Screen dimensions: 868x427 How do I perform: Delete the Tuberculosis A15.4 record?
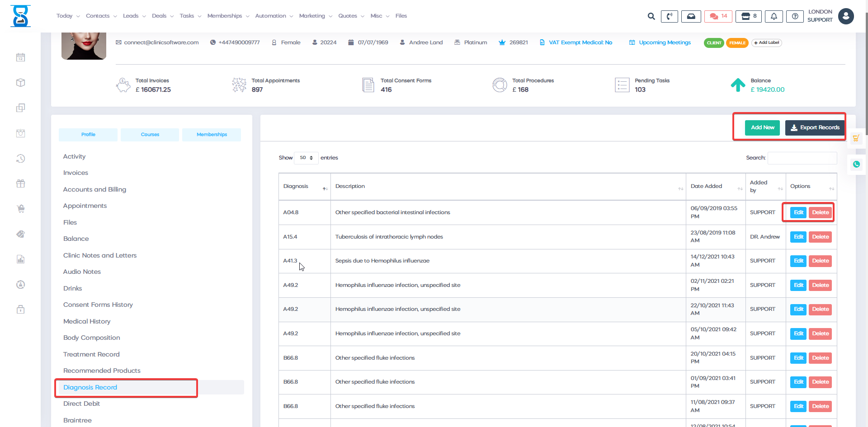(820, 237)
